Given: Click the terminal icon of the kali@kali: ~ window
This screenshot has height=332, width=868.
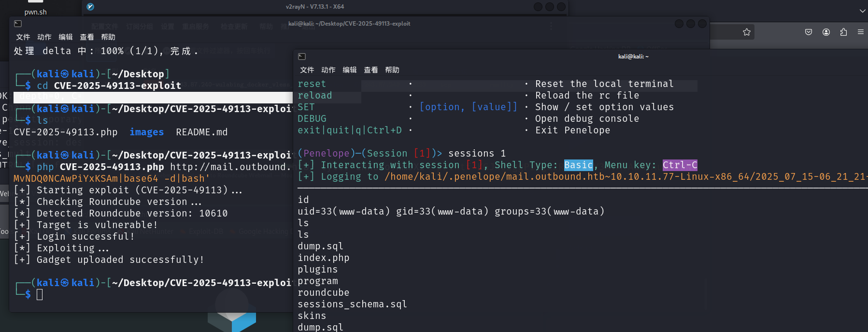Looking at the screenshot, I should pos(302,57).
